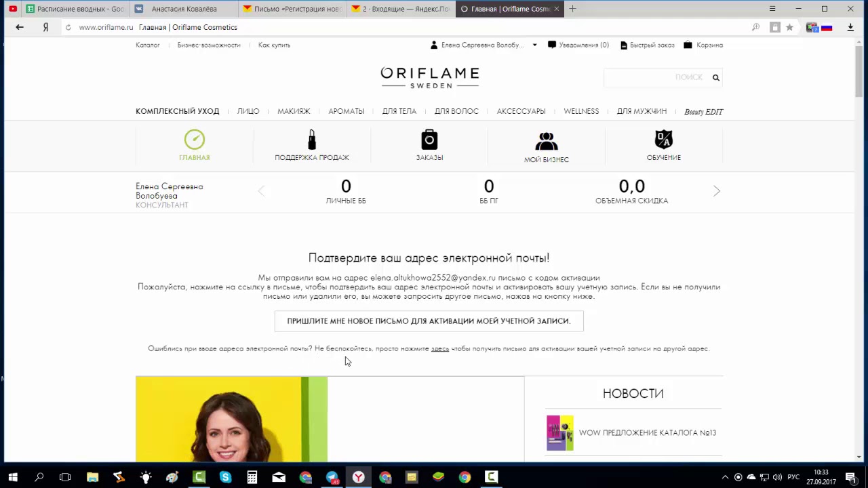Open the Wellness menu
The height and width of the screenshot is (488, 868).
[581, 111]
